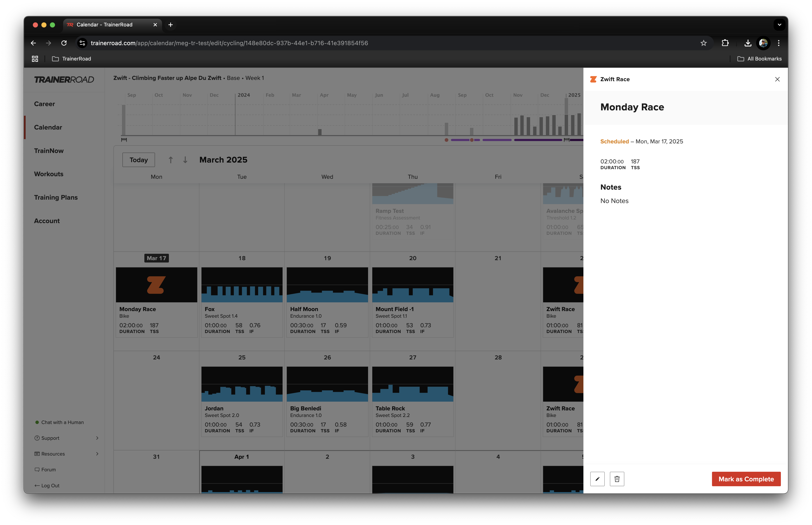The height and width of the screenshot is (525, 812).
Task: Click the profile avatar in Chrome toolbar
Action: [763, 43]
